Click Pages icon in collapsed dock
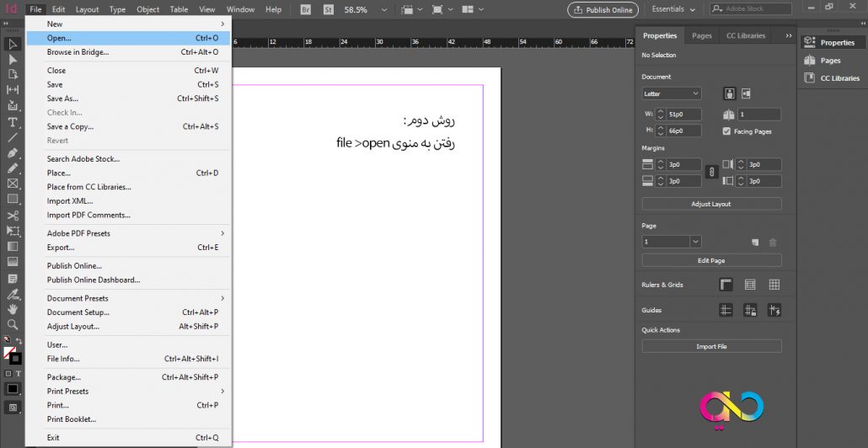 click(810, 61)
